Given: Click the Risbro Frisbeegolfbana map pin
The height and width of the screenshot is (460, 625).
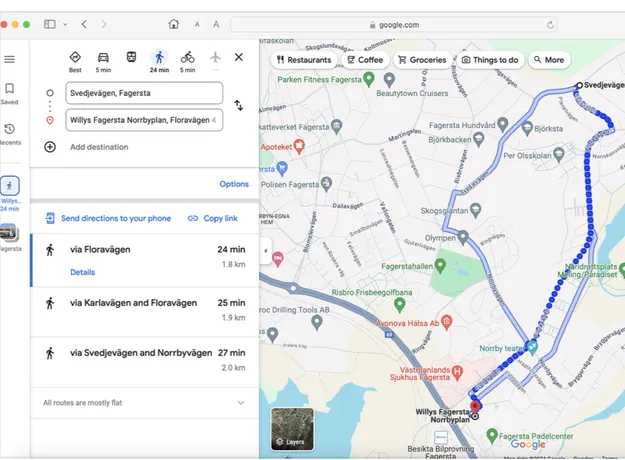Looking at the screenshot, I should [399, 305].
